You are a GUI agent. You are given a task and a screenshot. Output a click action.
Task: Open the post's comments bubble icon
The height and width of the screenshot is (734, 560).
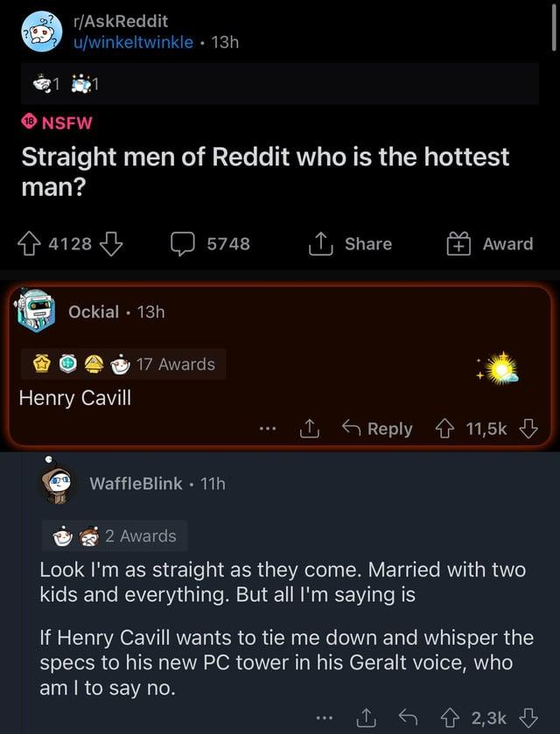click(183, 244)
